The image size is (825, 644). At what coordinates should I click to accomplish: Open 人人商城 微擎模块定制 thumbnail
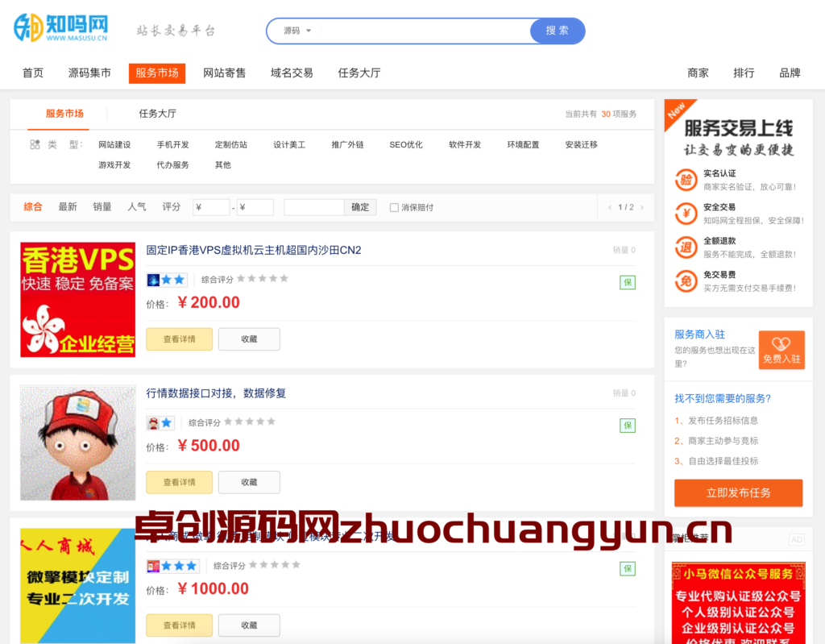78,585
